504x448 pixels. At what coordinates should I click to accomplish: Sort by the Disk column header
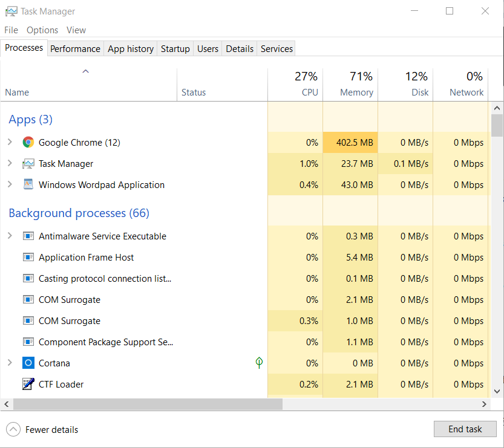click(x=405, y=85)
